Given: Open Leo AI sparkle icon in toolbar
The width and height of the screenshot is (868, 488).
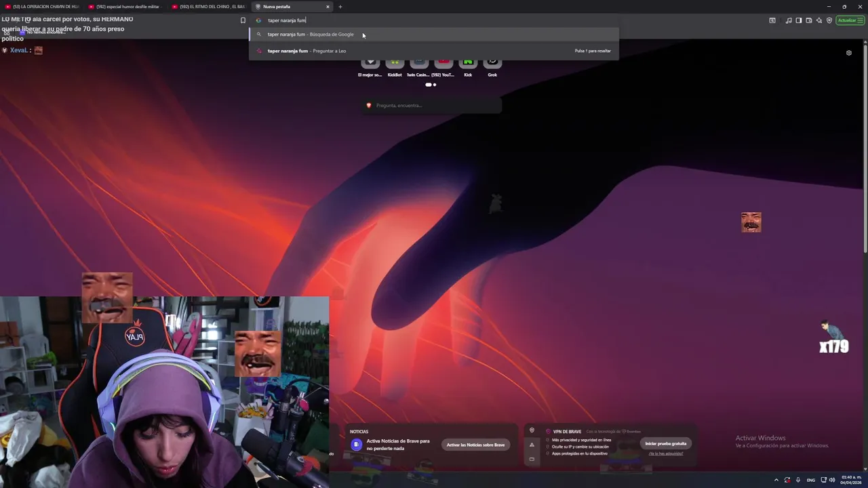Looking at the screenshot, I should (x=819, y=20).
